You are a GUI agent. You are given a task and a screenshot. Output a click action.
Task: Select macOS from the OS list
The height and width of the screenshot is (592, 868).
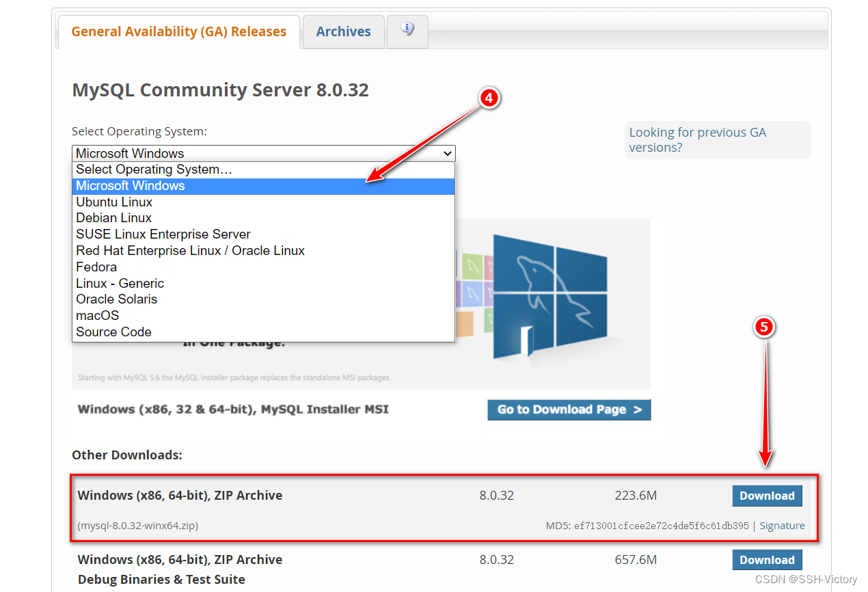[x=263, y=316]
